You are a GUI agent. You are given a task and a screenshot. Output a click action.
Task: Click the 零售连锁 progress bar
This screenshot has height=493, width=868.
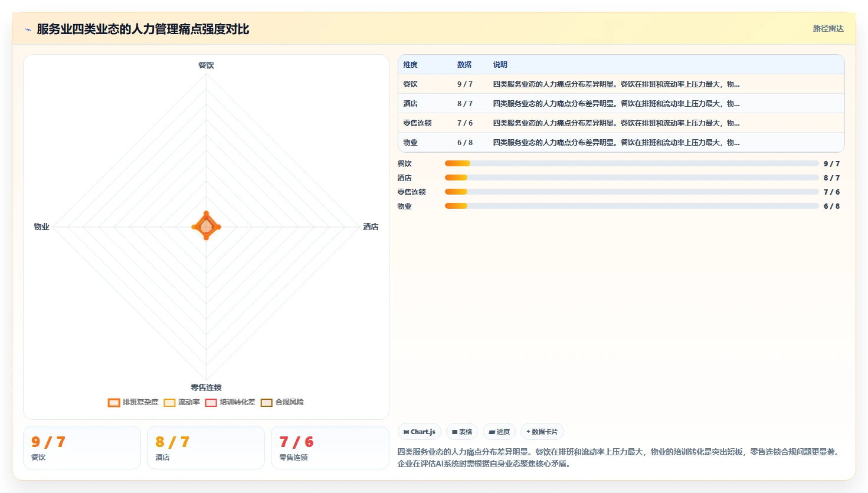[x=632, y=192]
